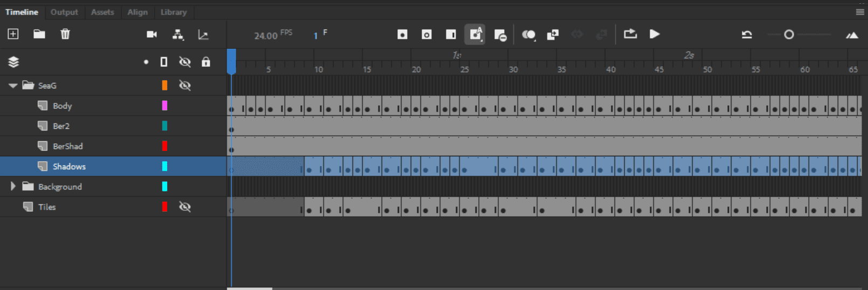The width and height of the screenshot is (868, 290).
Task: Click remove frame icon
Action: [x=500, y=35]
